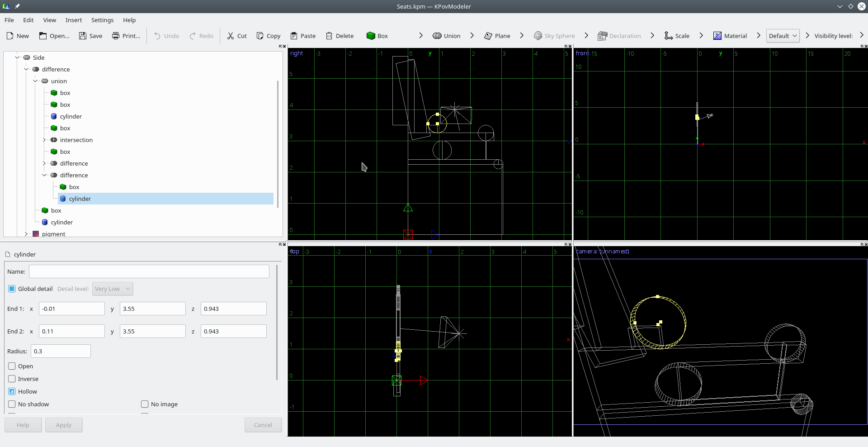Click the Material toolbar icon

pos(717,36)
